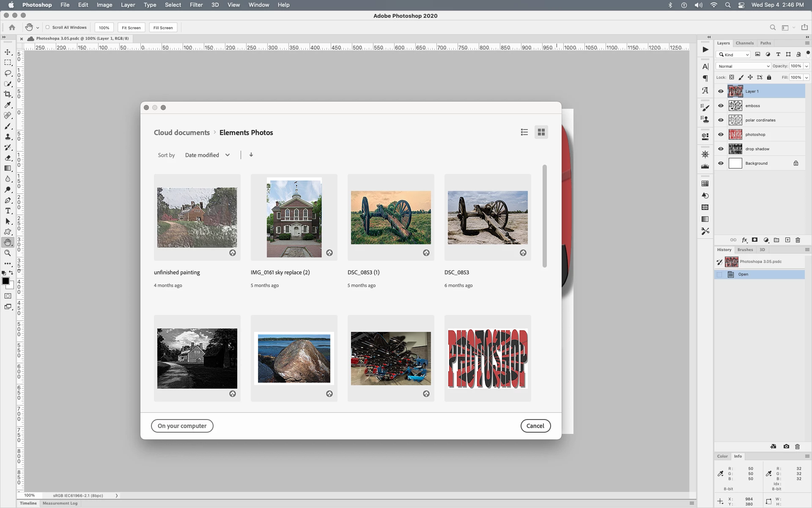Open the Date modified sort dropdown
Screen dimensions: 812x508
207,155
